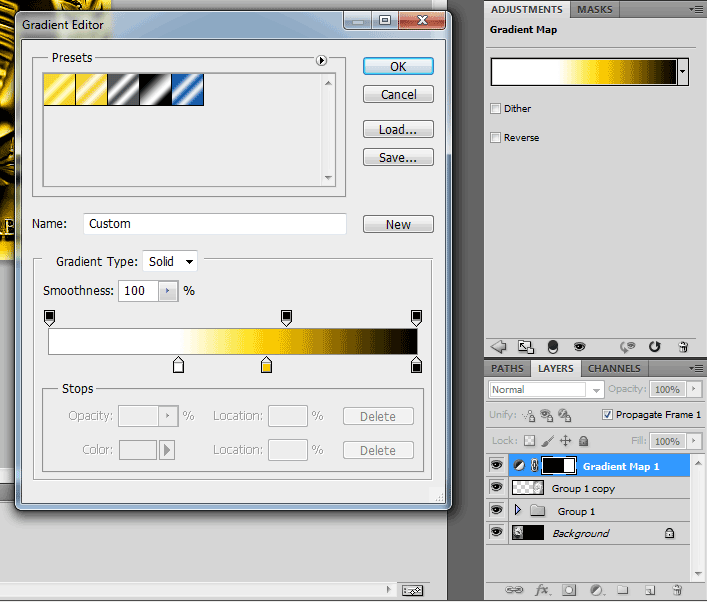Hide the Gradient Map 1 layer
Image resolution: width=707 pixels, height=602 pixels.
pos(496,465)
